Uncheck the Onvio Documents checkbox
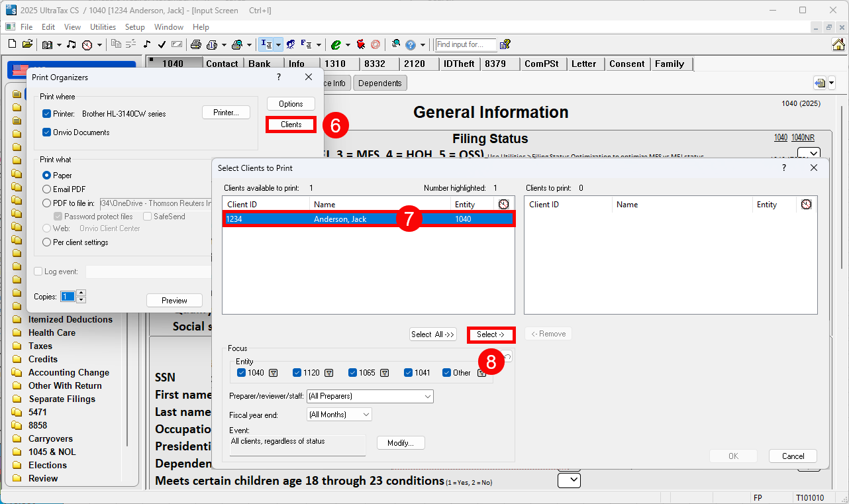The height and width of the screenshot is (504, 849). click(x=46, y=132)
